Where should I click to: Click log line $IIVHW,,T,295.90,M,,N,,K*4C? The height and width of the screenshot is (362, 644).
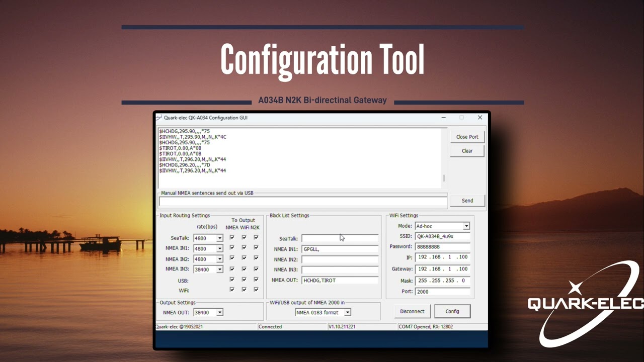coord(193,137)
